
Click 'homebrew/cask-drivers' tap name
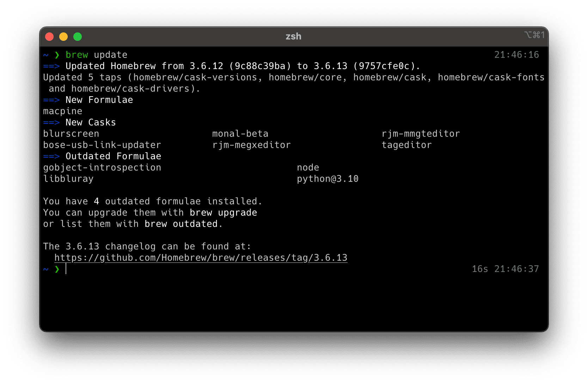[x=130, y=88]
